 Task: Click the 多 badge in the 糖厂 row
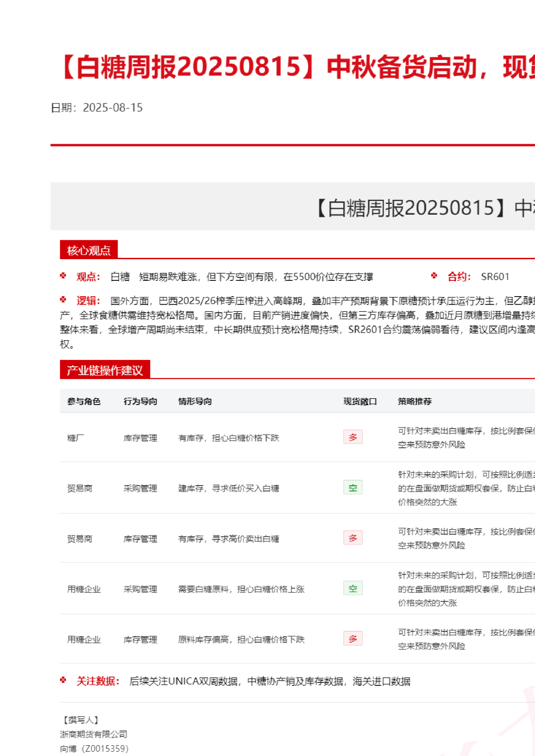pos(353,437)
